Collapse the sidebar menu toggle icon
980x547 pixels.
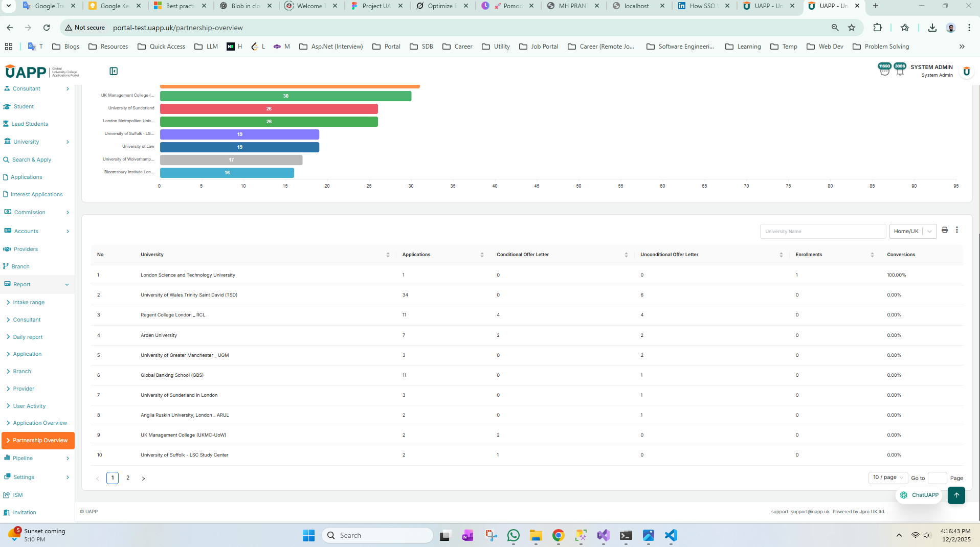pos(114,71)
